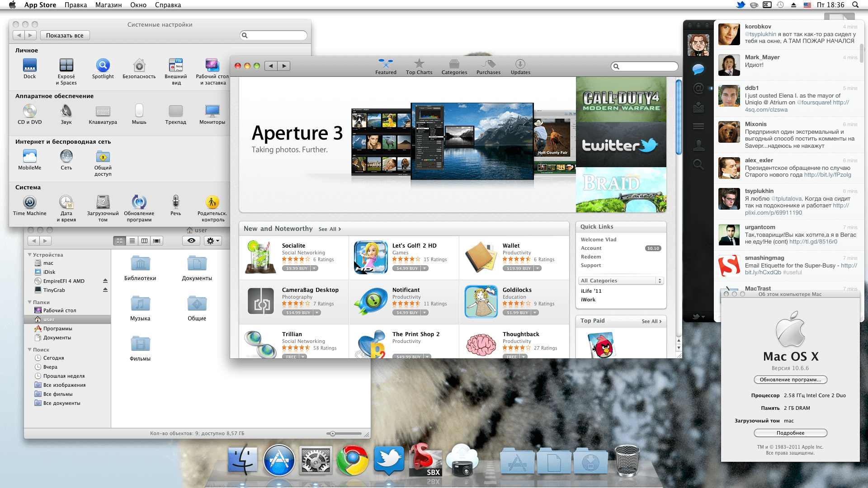
Task: Open Twitter mentions in the Twitter sidebar
Action: 698,88
